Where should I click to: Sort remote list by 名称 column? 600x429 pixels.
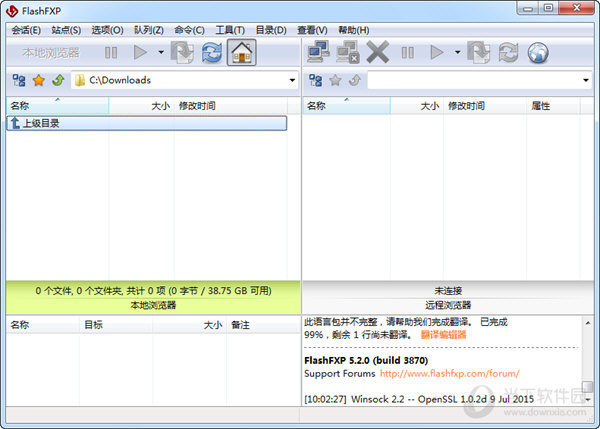coord(347,106)
